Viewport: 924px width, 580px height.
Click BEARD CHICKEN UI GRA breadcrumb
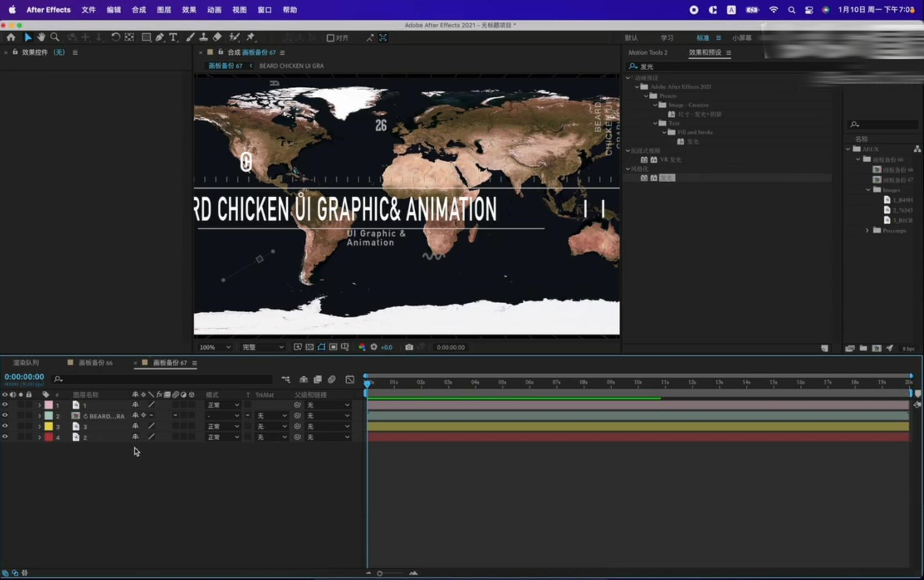[291, 65]
